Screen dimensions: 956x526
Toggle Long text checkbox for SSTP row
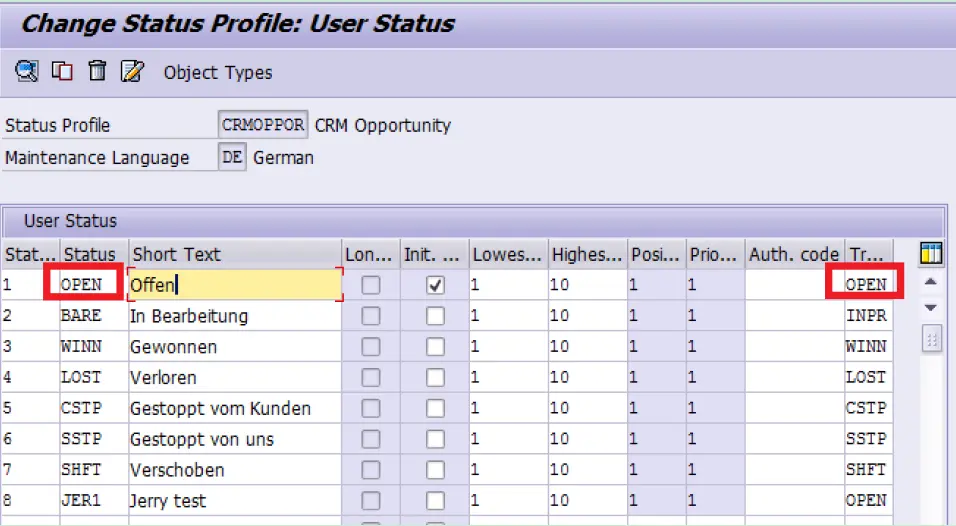(371, 439)
